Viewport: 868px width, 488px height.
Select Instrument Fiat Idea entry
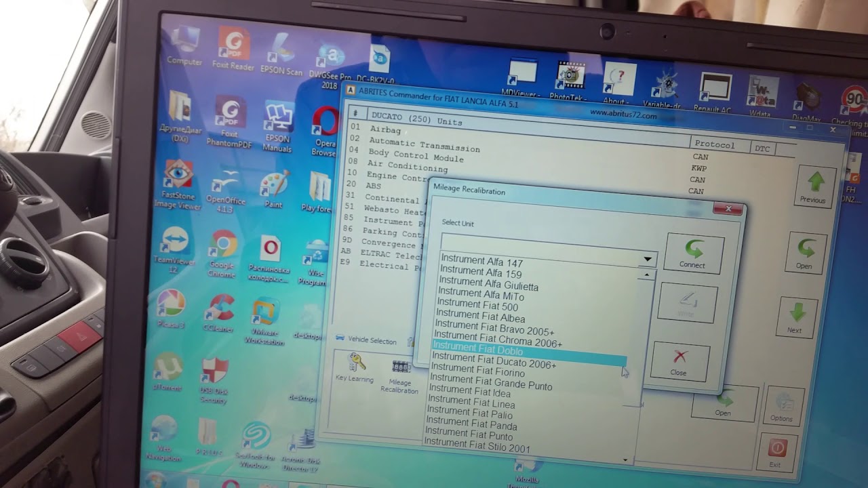click(470, 392)
